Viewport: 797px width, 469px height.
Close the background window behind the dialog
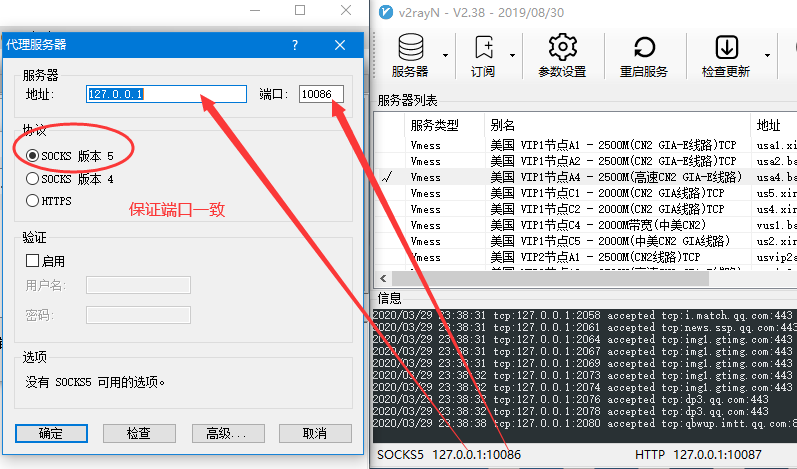click(x=346, y=10)
